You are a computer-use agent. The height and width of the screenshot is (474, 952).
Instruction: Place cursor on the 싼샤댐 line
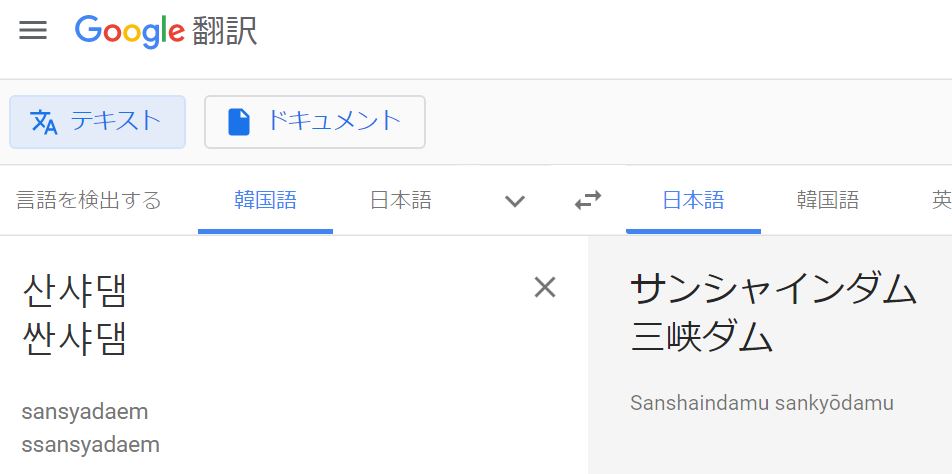pos(75,339)
